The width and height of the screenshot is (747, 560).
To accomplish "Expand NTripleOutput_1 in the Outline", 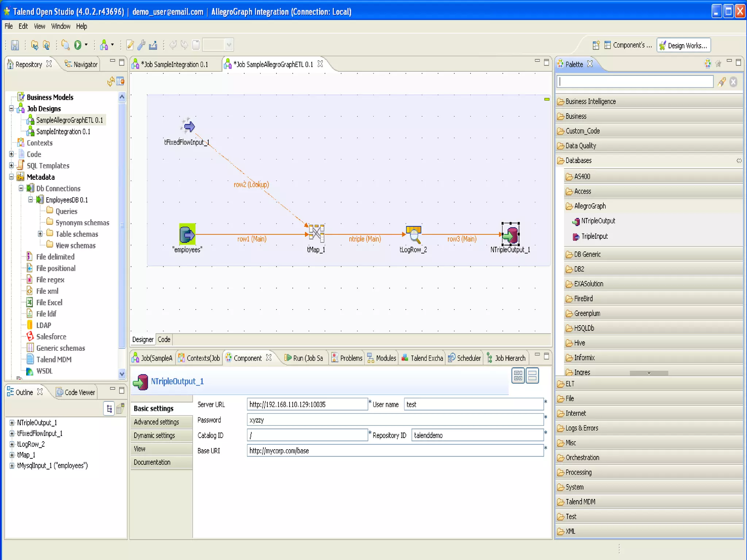I will [x=12, y=423].
